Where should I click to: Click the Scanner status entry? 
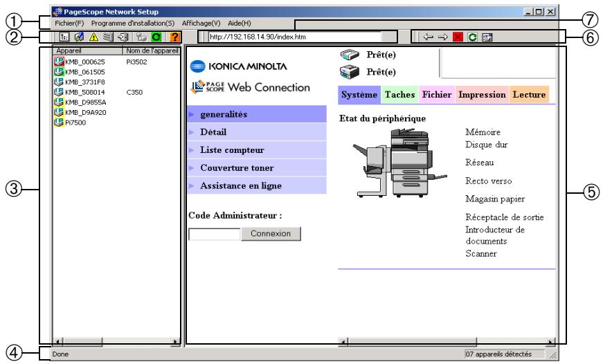(481, 254)
